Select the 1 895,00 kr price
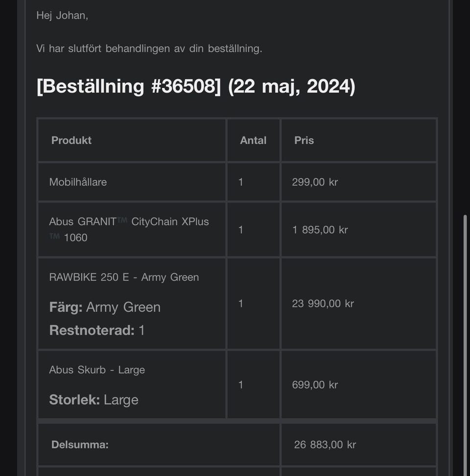The height and width of the screenshot is (476, 470). [x=320, y=230]
